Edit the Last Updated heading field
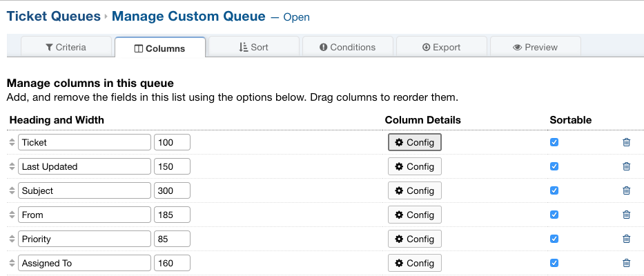Screen dimensions: 644x276 click(85, 166)
